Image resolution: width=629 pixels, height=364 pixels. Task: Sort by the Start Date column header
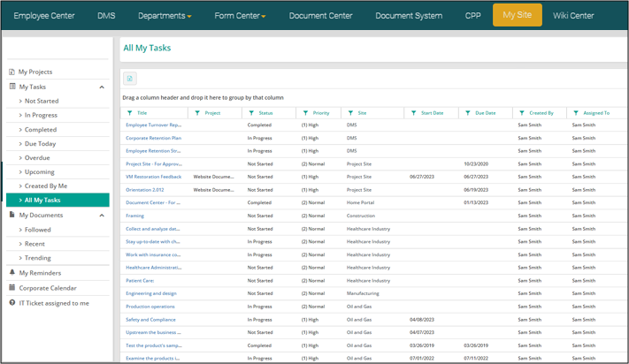tap(432, 113)
